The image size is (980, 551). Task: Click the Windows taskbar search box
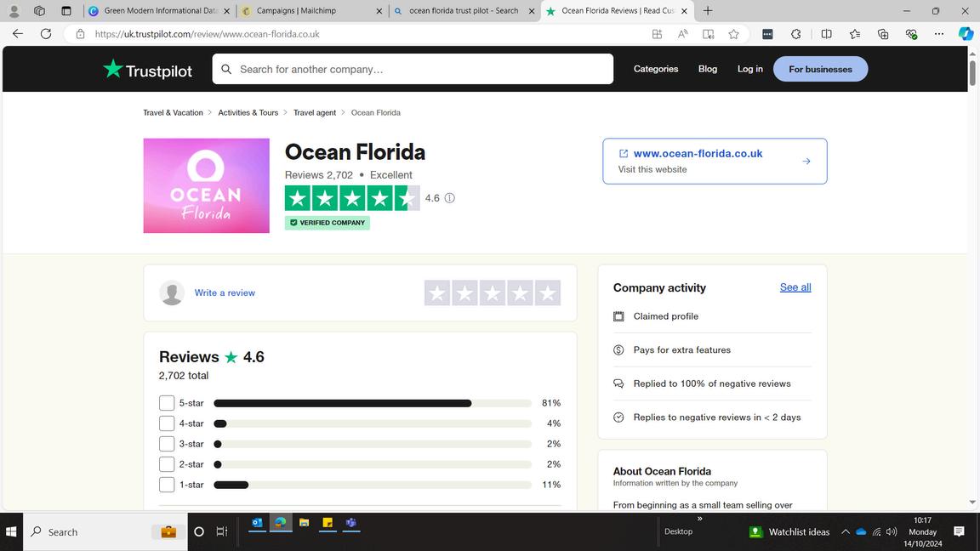coord(105,531)
